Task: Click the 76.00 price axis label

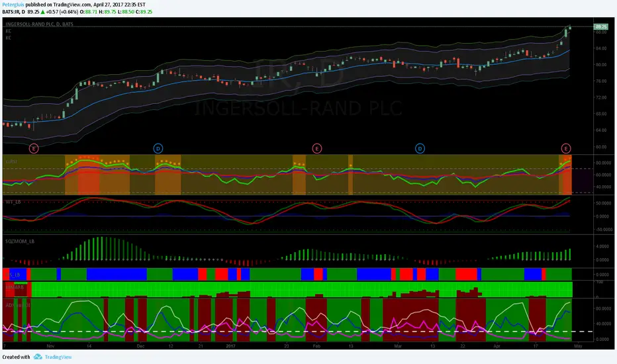Action: pyautogui.click(x=601, y=81)
